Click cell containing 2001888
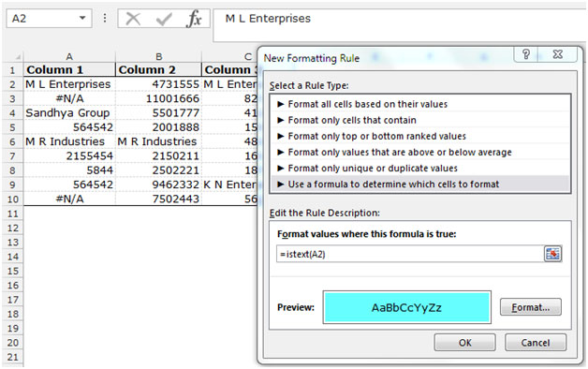 pos(158,127)
